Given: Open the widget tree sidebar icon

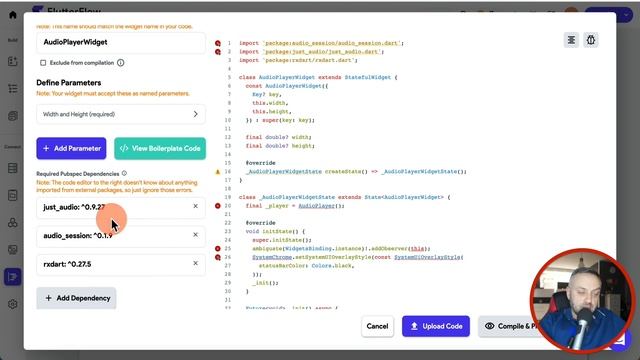Looking at the screenshot, I should (13, 89).
